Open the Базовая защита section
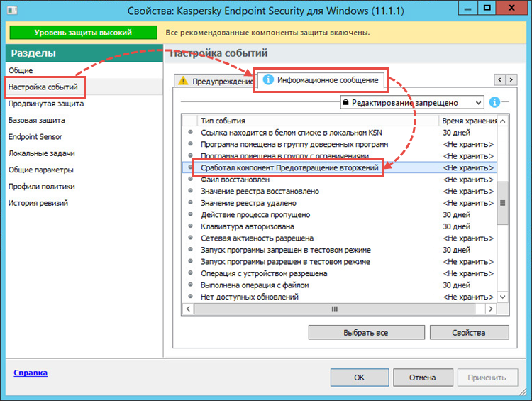Image resolution: width=532 pixels, height=401 pixels. click(x=37, y=120)
